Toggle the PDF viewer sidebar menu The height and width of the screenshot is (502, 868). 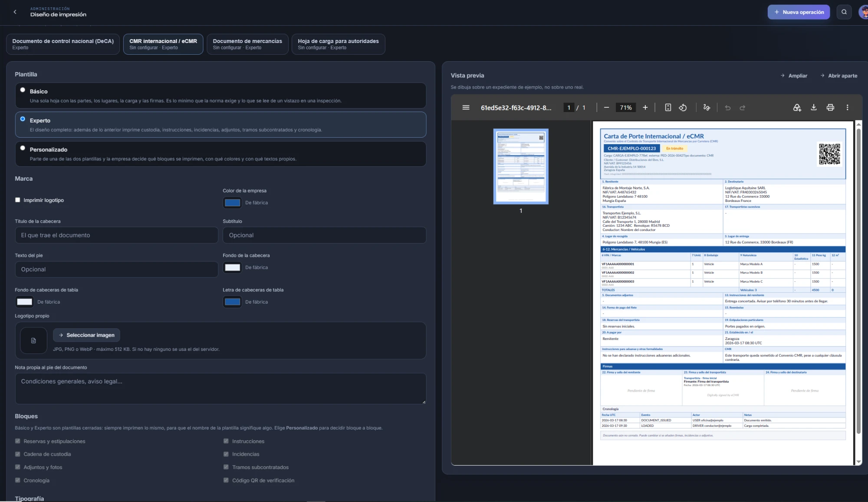coord(466,108)
